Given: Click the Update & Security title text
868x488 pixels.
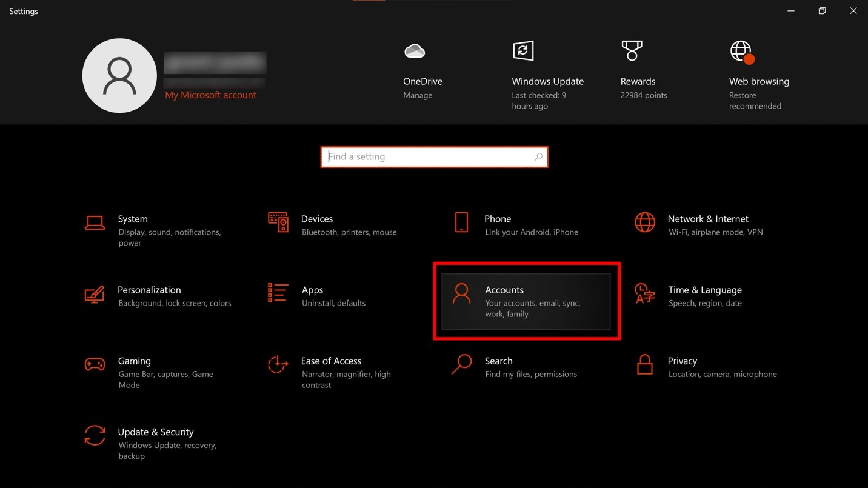Looking at the screenshot, I should click(x=156, y=432).
